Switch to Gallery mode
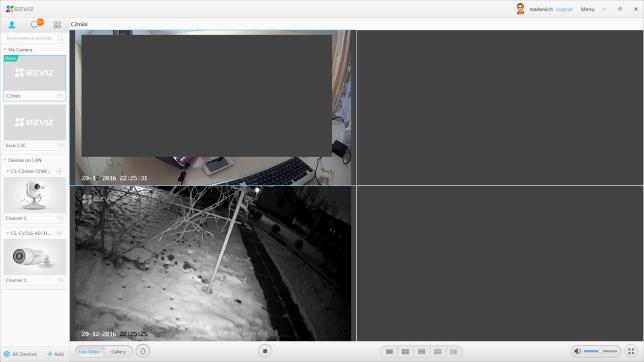This screenshot has width=644, height=362. point(118,352)
